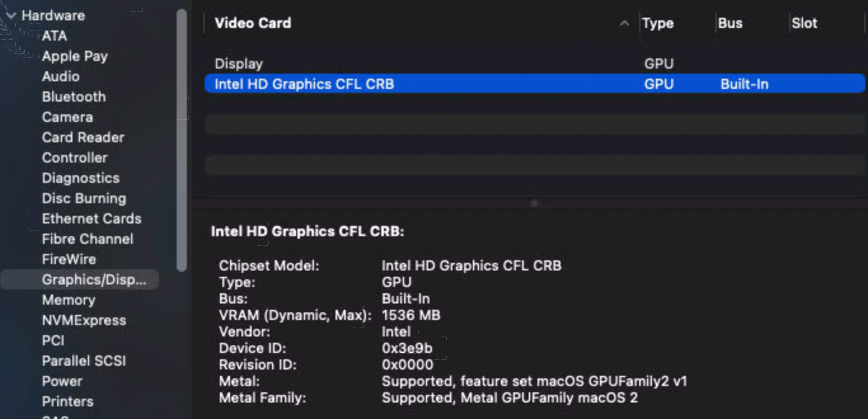The image size is (868, 419).
Task: Collapse the Hardware section chevron
Action: coord(11,15)
